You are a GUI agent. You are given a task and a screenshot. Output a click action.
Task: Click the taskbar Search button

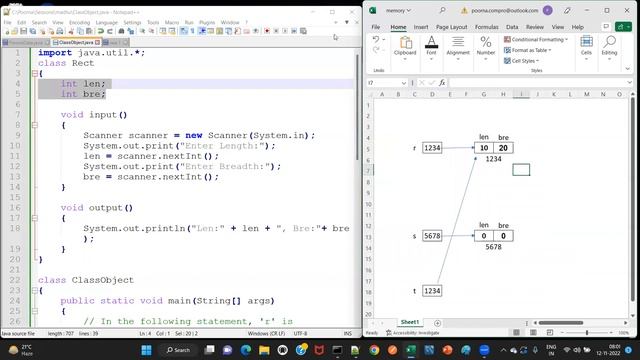(178, 350)
